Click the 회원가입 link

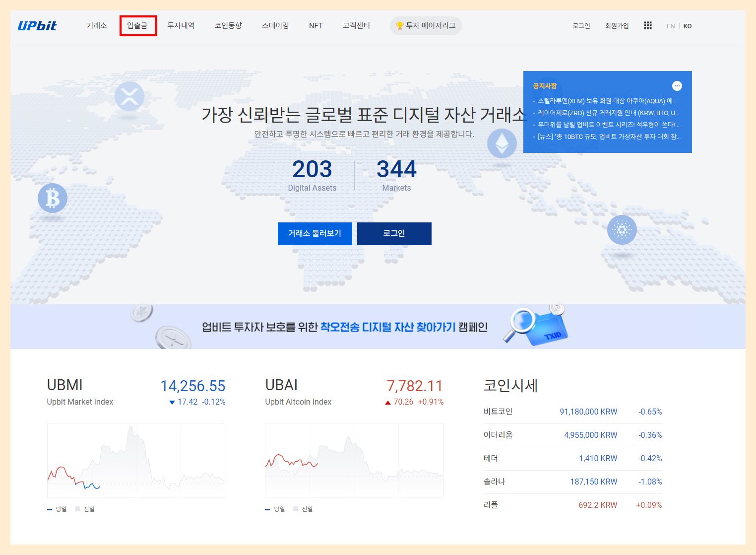617,26
